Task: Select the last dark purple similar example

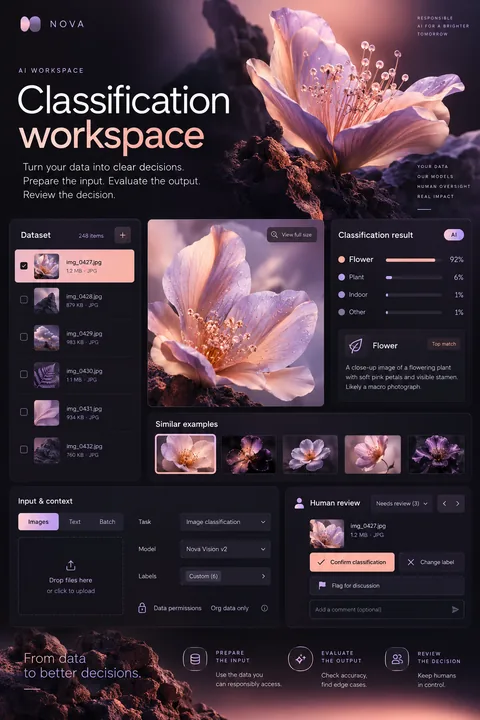Action: click(436, 454)
